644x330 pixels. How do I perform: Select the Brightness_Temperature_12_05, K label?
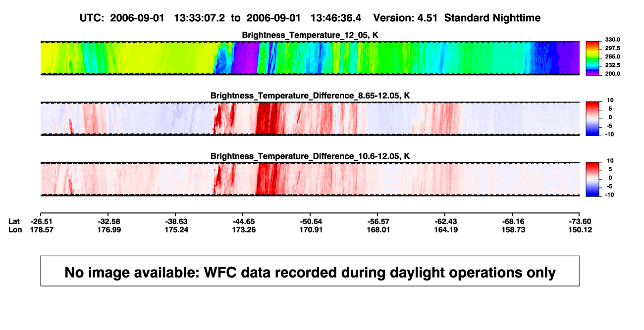[x=310, y=35]
